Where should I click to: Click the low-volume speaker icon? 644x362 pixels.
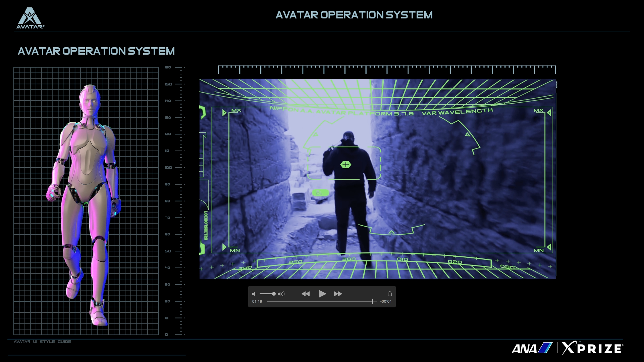tap(254, 294)
